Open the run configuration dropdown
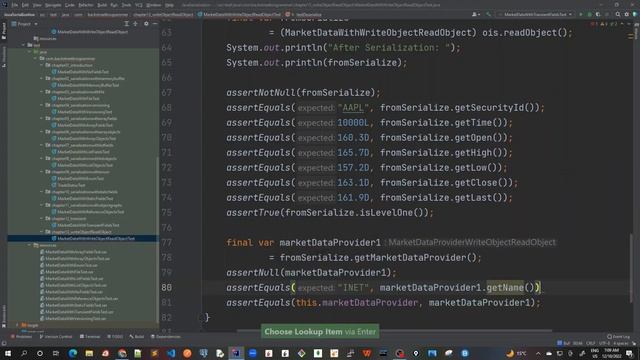This screenshot has width=640, height=360. (x=536, y=14)
